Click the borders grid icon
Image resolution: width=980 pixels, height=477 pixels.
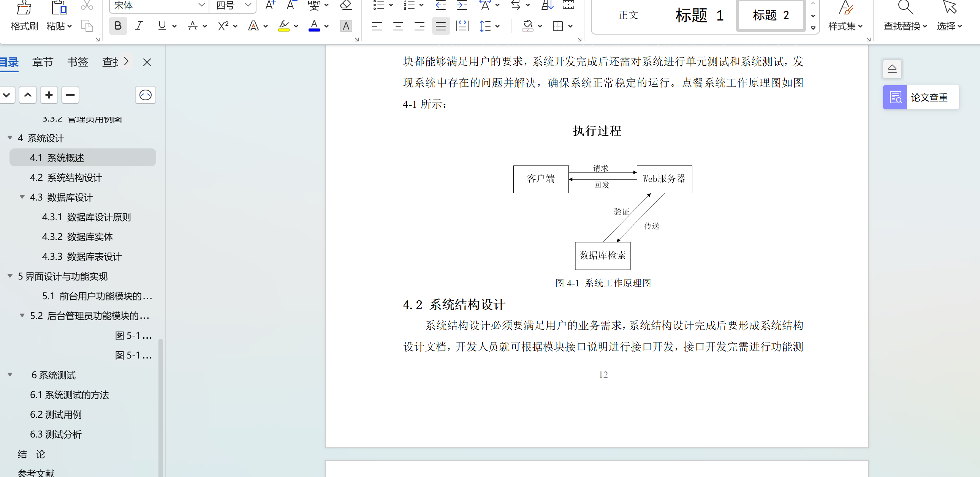pyautogui.click(x=558, y=26)
